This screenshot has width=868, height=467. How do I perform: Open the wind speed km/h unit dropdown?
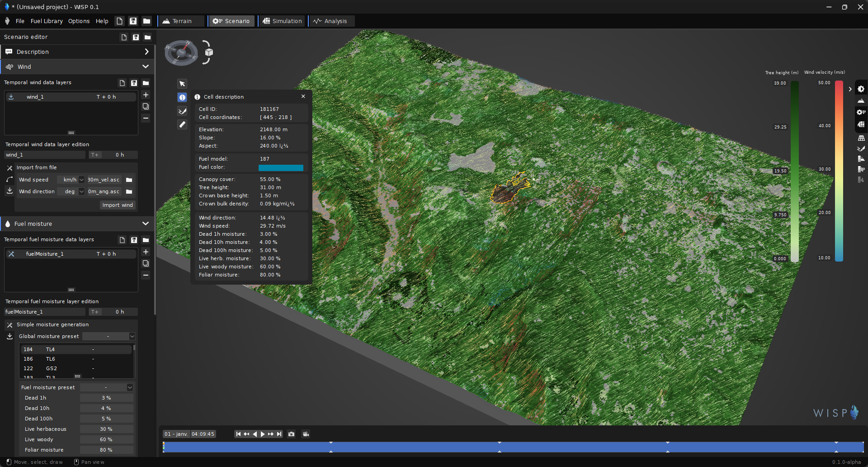point(81,180)
